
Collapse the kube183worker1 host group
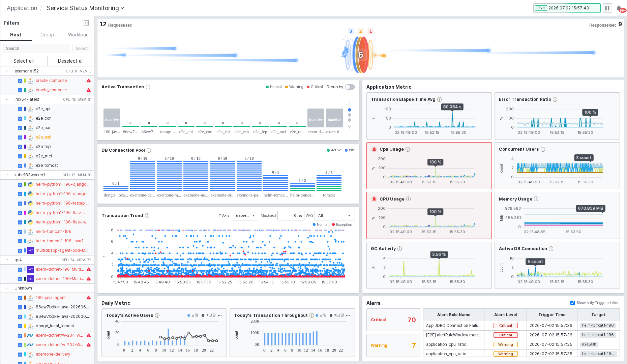click(x=6, y=175)
